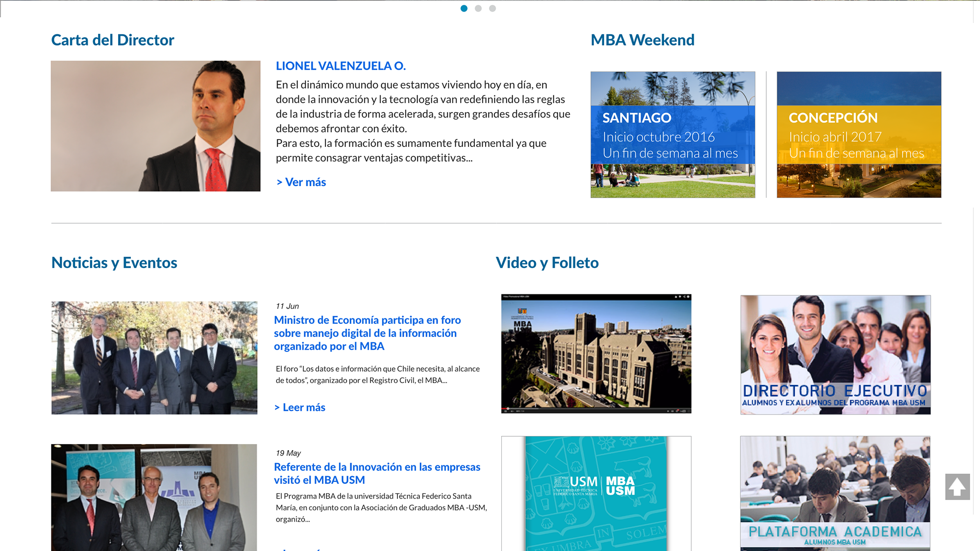Click the 'El foro Los datos e información' excerpt
Screen dimensions: 980x551
378,374
